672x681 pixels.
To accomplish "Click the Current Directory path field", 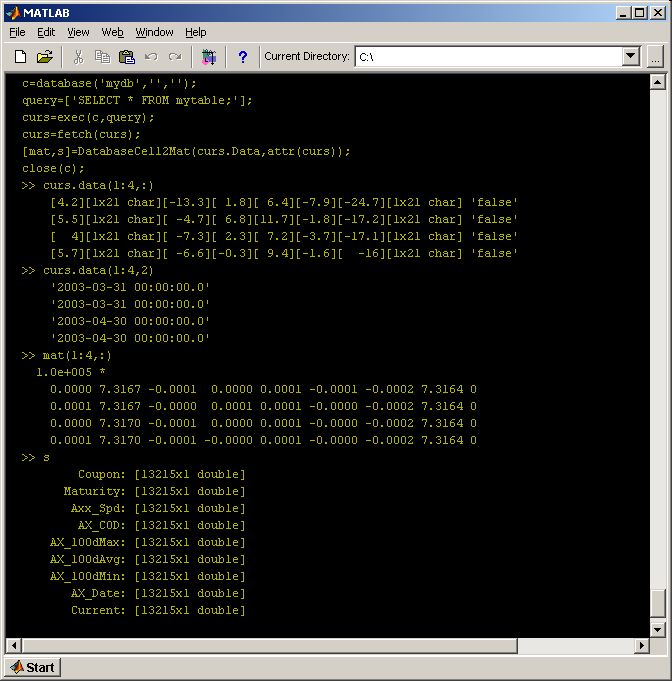I will (x=489, y=56).
